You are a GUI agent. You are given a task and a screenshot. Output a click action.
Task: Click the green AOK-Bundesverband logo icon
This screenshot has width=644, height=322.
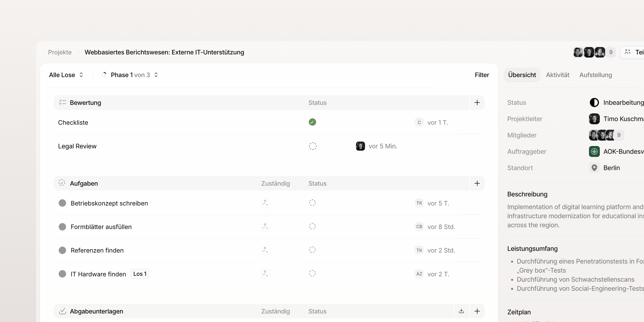point(594,152)
